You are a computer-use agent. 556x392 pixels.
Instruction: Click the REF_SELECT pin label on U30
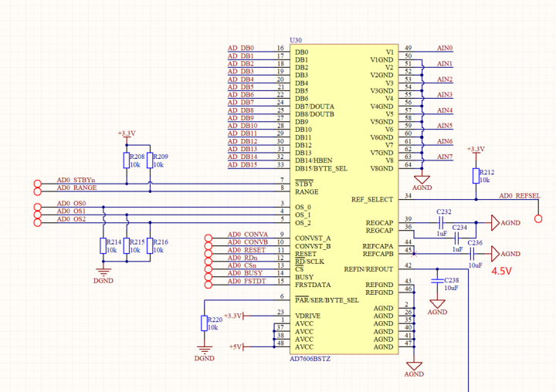point(372,200)
